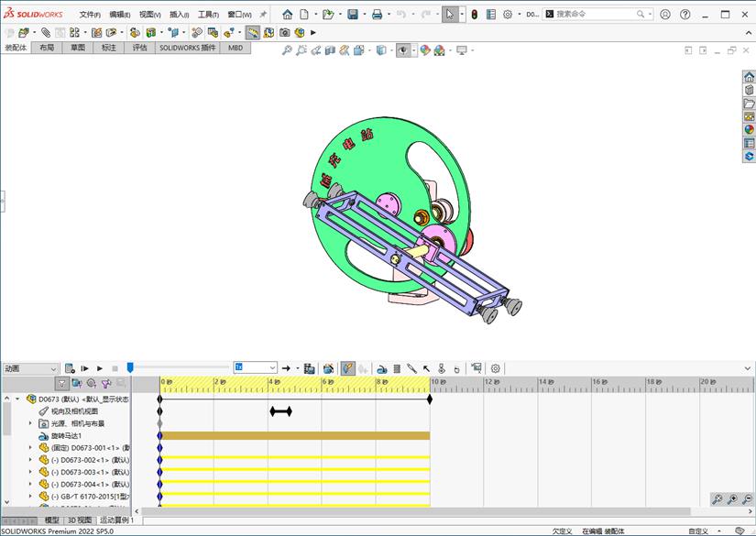Switch to the 3D 视图 bottom tab
756x536 pixels.
pyautogui.click(x=80, y=520)
